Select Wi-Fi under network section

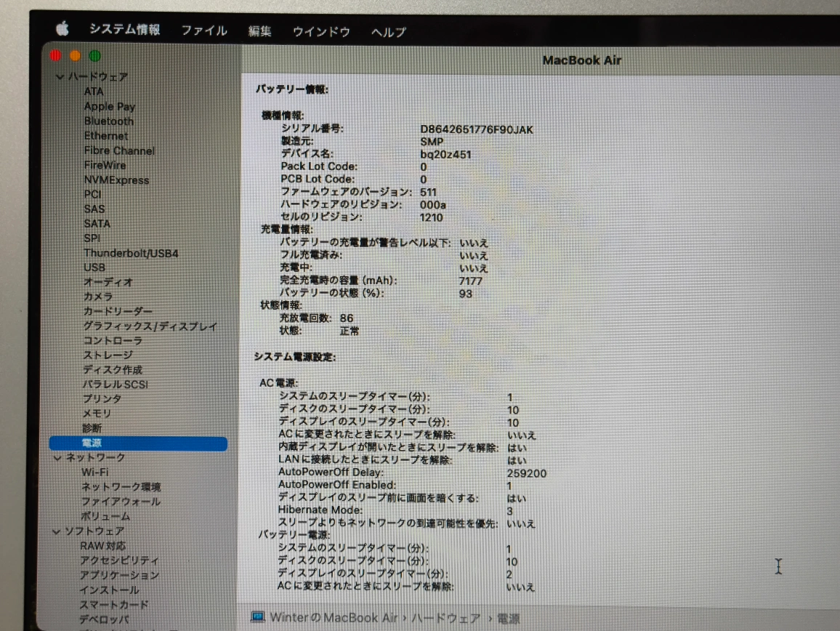click(x=95, y=473)
